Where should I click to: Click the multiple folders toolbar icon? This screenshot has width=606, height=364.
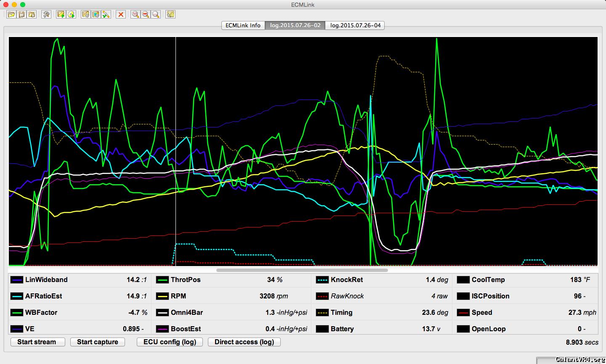(32, 14)
